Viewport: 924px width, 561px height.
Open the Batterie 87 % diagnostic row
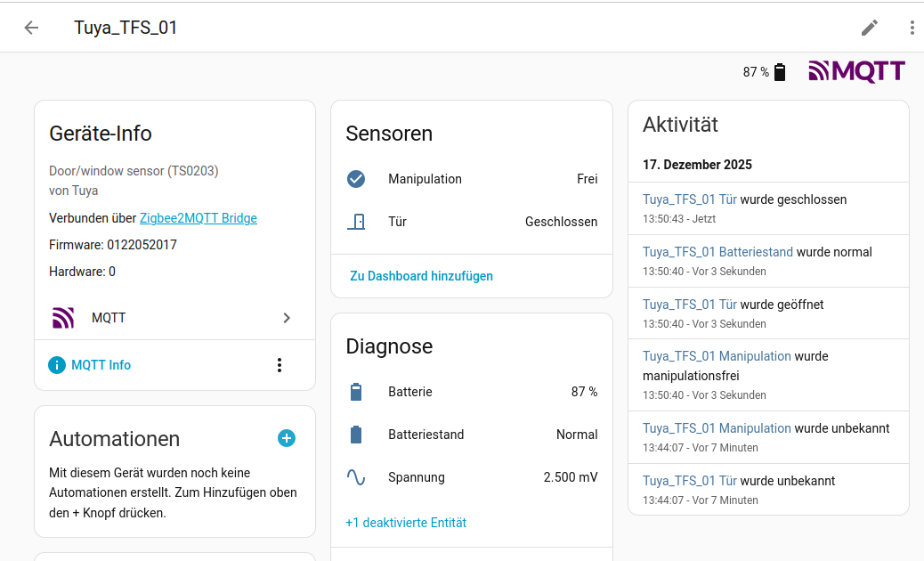click(x=471, y=392)
